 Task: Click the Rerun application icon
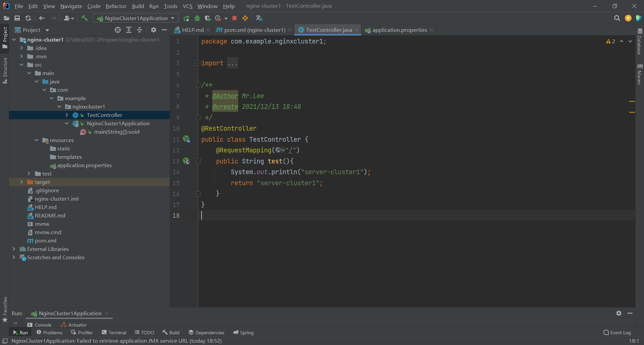click(186, 18)
